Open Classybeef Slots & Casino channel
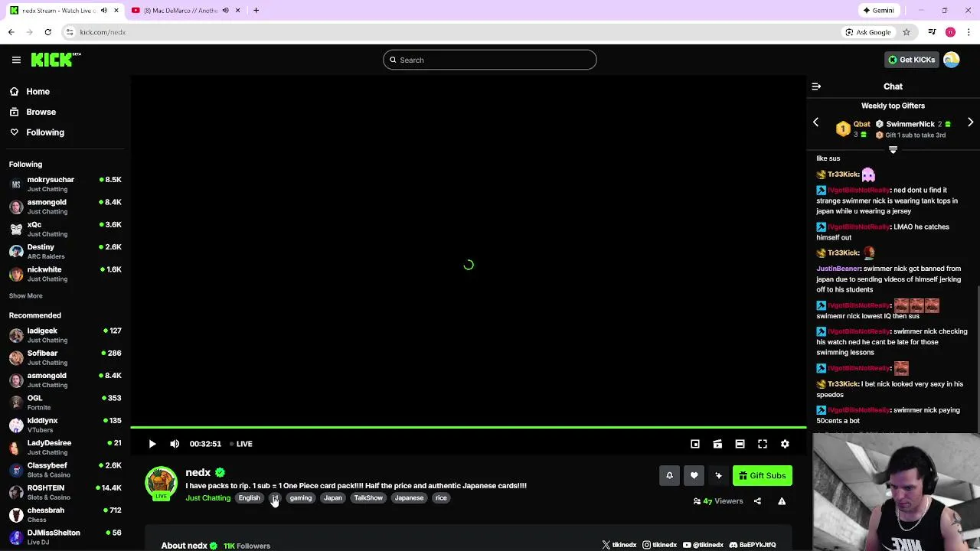This screenshot has height=551, width=980. tap(65, 470)
